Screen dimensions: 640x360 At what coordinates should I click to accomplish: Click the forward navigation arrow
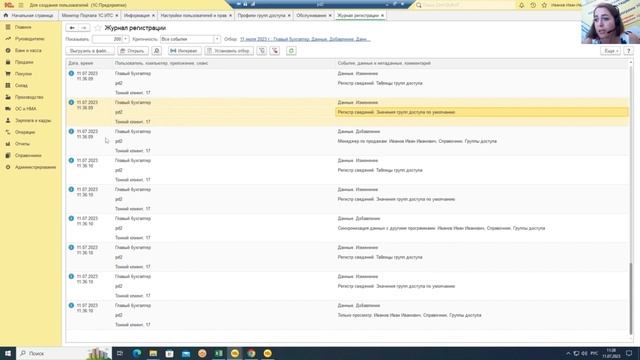84,28
